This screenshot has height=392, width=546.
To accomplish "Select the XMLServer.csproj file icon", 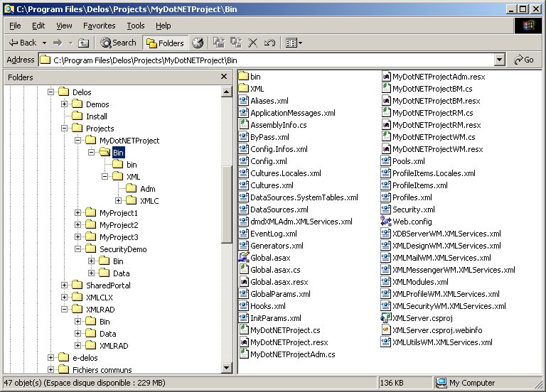I will [385, 317].
